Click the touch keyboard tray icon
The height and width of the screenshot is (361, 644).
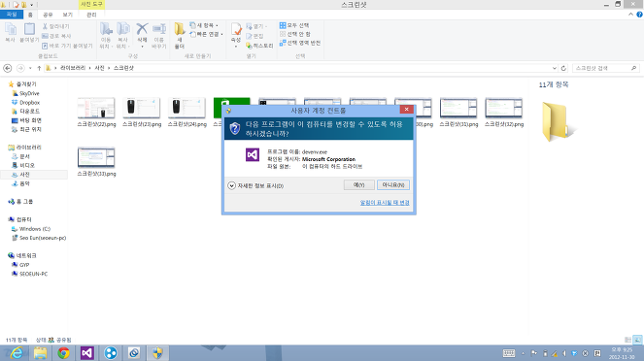pyautogui.click(x=509, y=353)
